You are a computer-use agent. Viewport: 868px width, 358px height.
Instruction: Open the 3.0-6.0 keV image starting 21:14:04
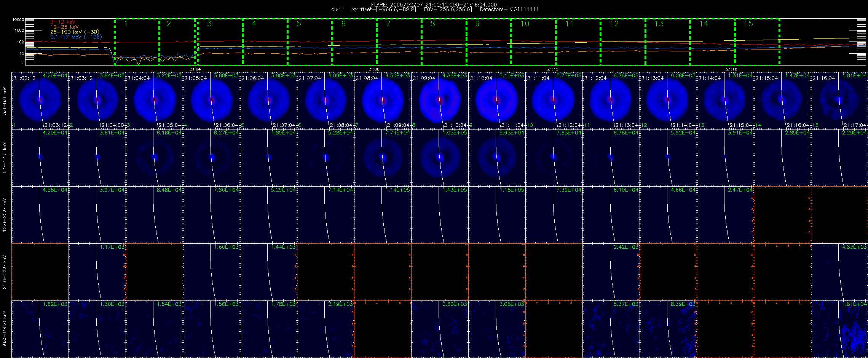[725, 101]
